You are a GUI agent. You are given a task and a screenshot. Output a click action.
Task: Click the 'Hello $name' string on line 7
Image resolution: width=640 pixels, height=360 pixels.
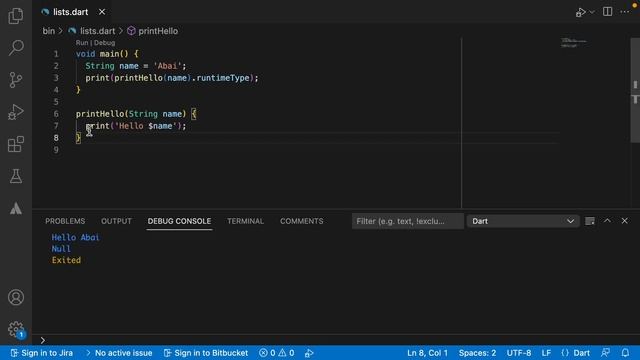(x=146, y=126)
